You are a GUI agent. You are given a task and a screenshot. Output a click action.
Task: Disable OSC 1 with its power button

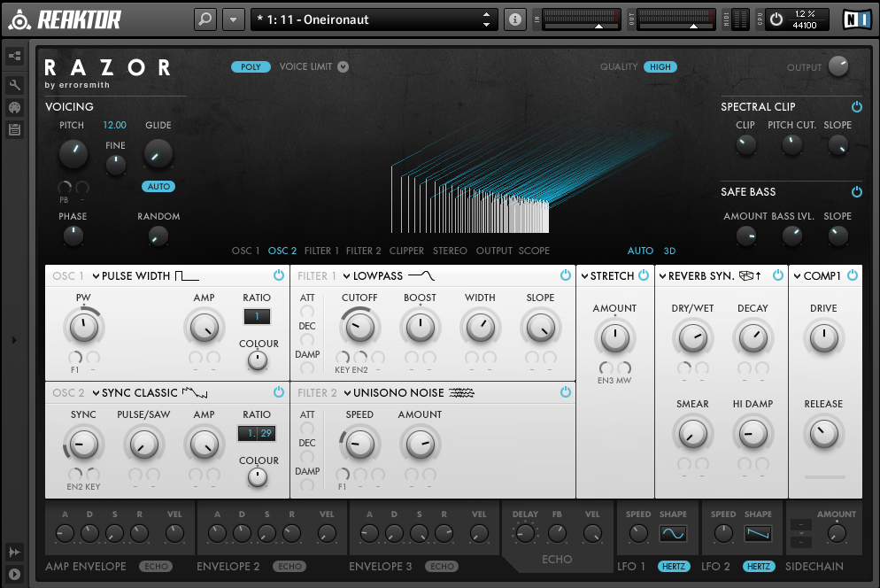tap(279, 275)
